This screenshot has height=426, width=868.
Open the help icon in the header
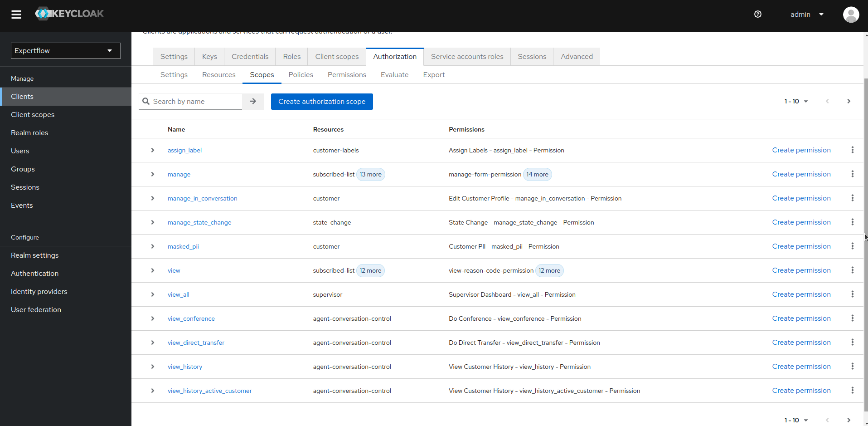pyautogui.click(x=757, y=14)
